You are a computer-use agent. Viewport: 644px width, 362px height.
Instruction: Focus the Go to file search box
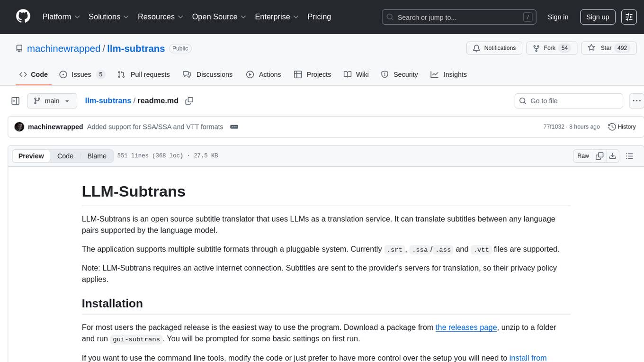569,101
